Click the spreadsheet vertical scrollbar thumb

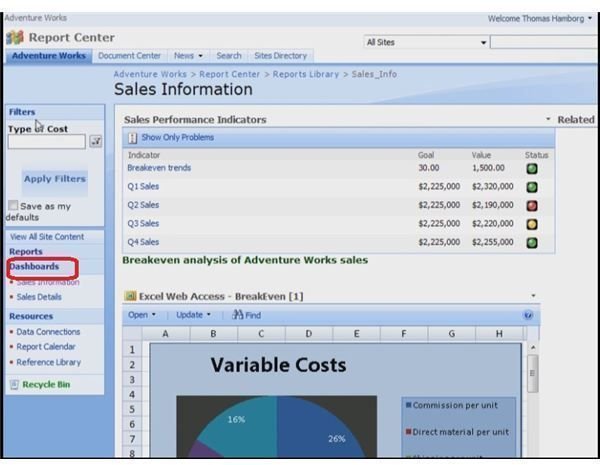[532, 374]
